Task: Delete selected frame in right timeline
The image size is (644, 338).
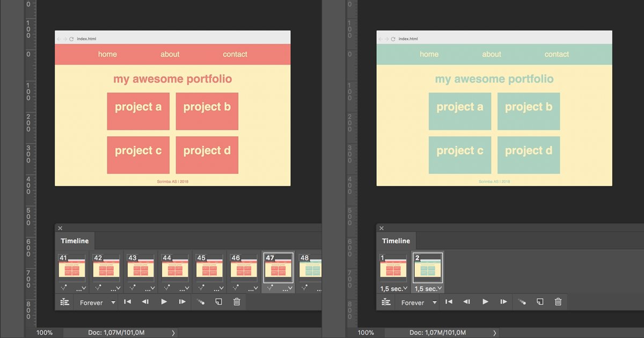Action: point(558,302)
